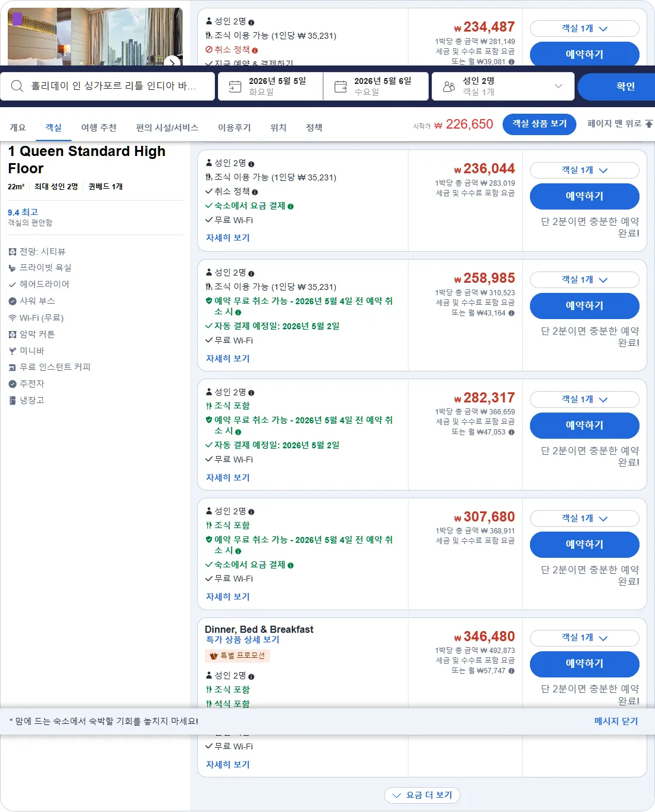Expand the 성인 2명 객실 1개 guest selector

[503, 87]
